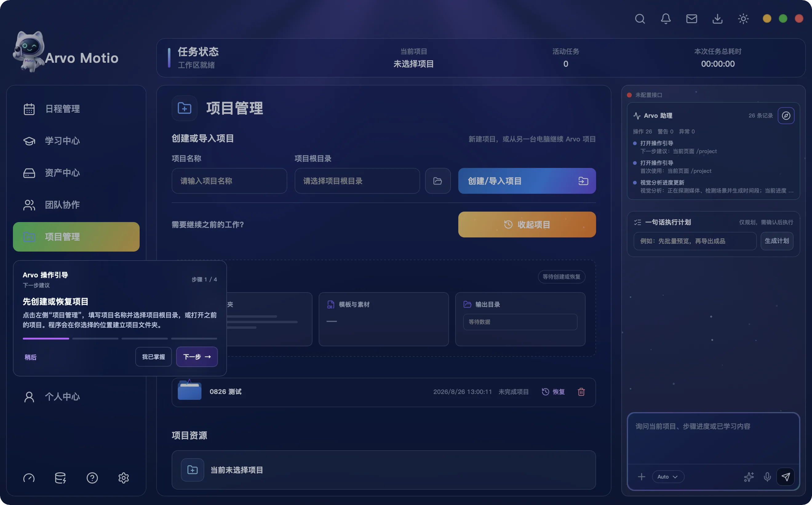Click the activity pulse icon by Arvo 助理

[637, 116]
